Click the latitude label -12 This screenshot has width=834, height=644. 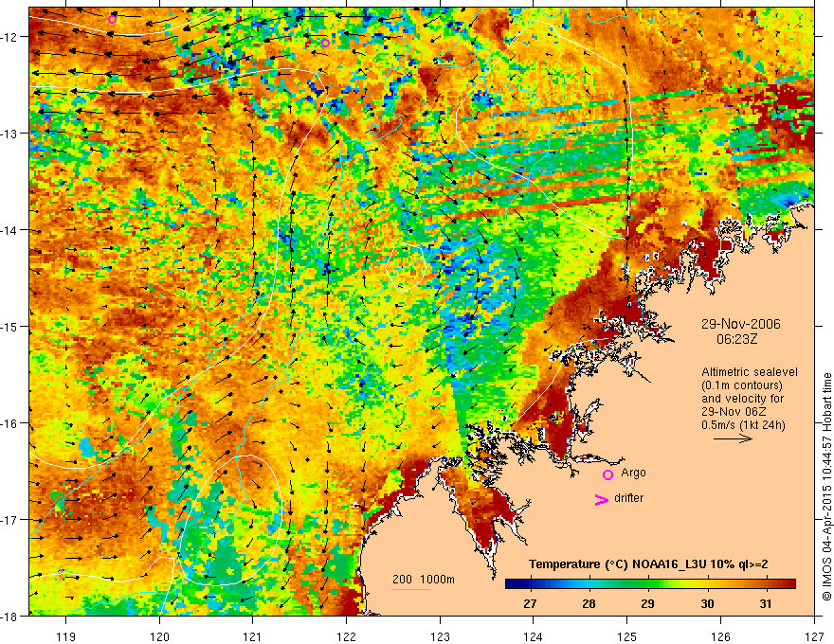10,37
